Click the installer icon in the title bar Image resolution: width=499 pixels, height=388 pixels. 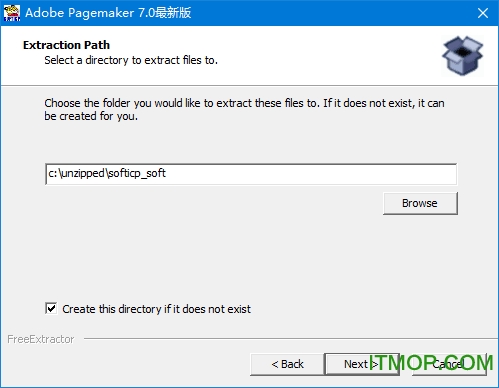(12, 13)
